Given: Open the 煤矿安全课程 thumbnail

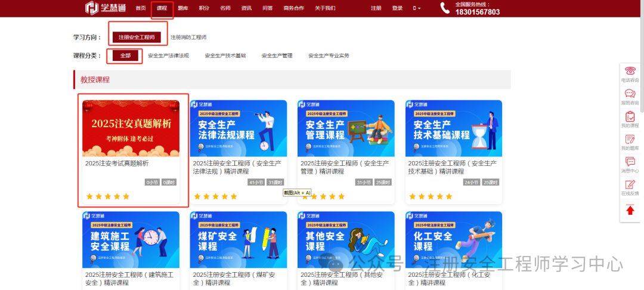Looking at the screenshot, I should 238,240.
